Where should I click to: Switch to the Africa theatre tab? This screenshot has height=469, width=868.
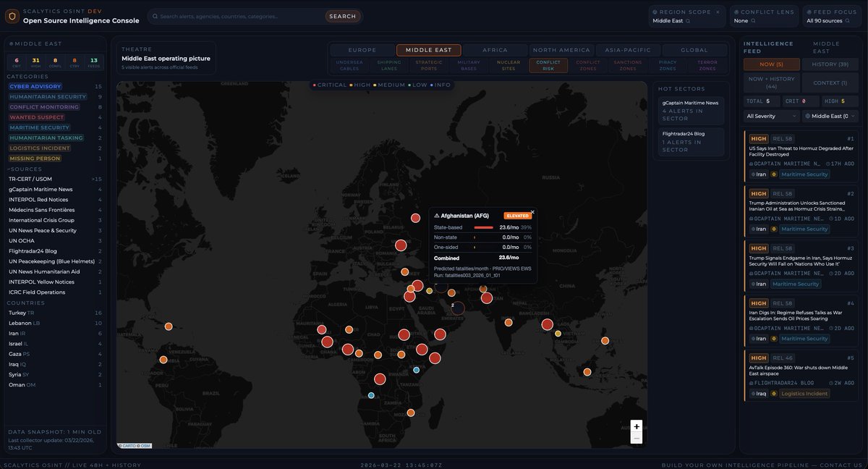(495, 50)
